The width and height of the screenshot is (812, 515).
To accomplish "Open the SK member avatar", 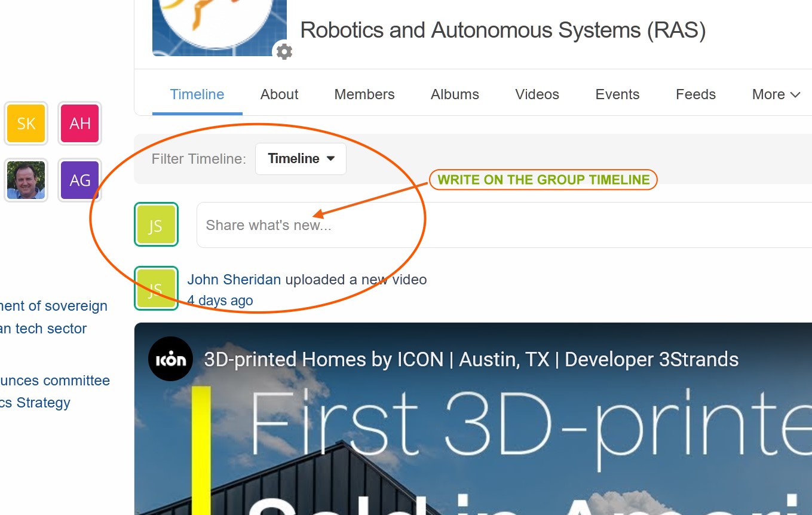I will (x=26, y=124).
